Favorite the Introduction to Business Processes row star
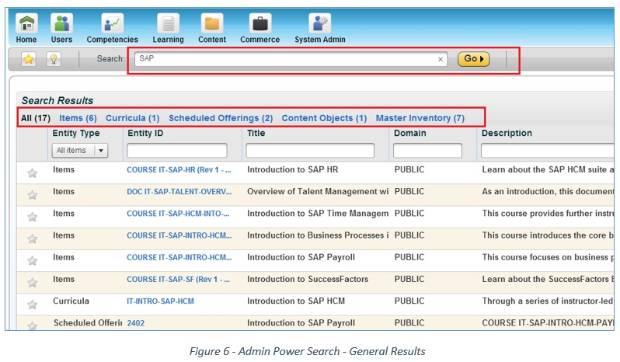Screen dimensions: 620x362 click(32, 239)
